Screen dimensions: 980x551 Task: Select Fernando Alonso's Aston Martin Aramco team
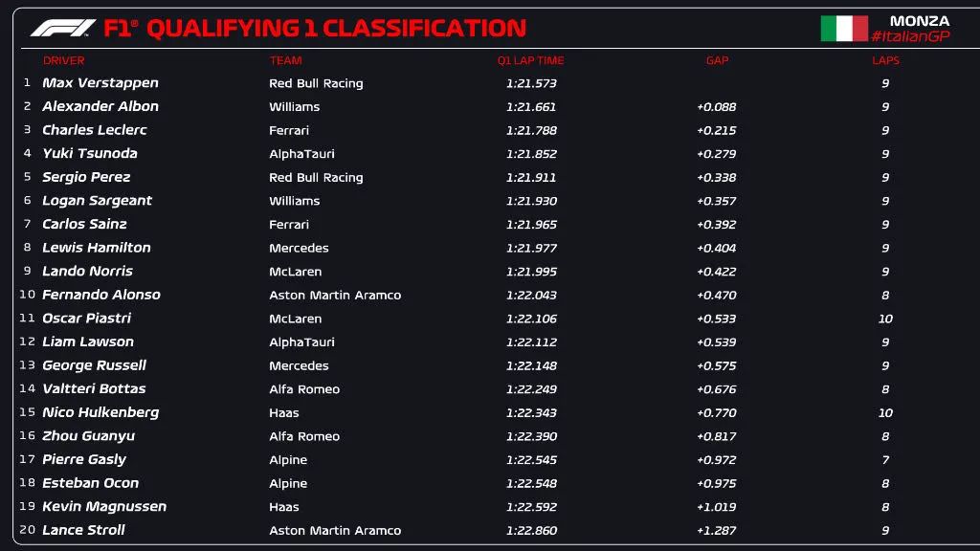point(335,295)
